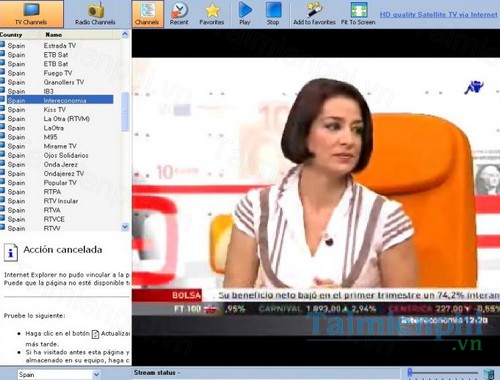Click the info icon beside Acción cancelada

[11, 252]
